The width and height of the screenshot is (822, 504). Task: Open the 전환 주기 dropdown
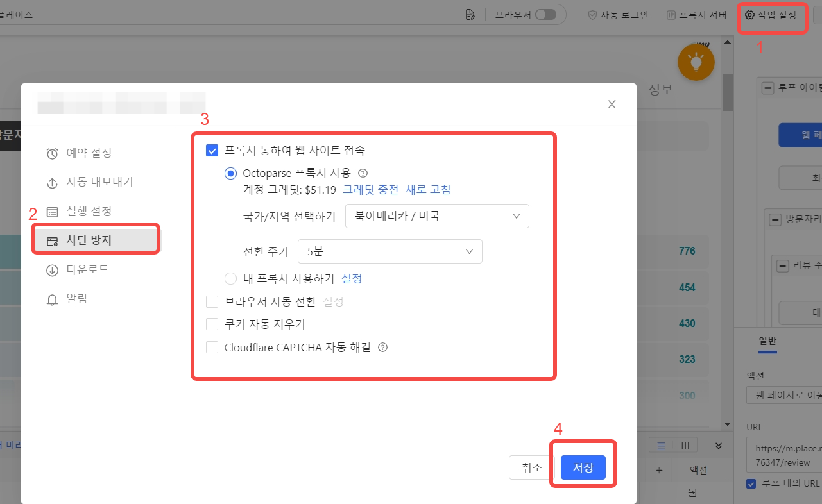(x=390, y=251)
